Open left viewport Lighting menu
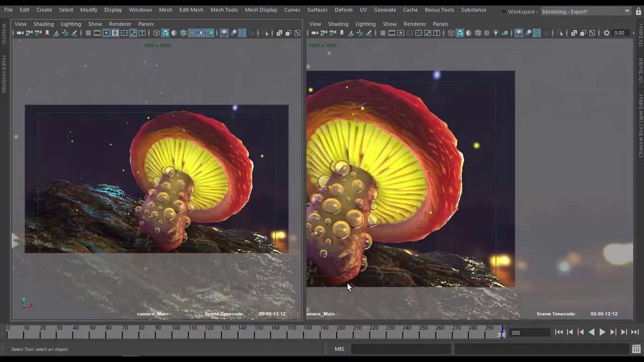This screenshot has width=644, height=362. pos(71,24)
